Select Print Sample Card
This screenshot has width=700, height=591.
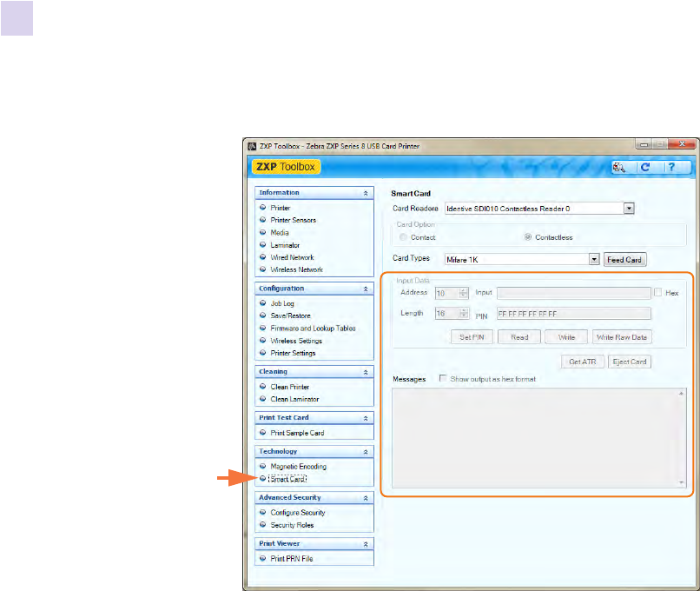[x=297, y=433]
